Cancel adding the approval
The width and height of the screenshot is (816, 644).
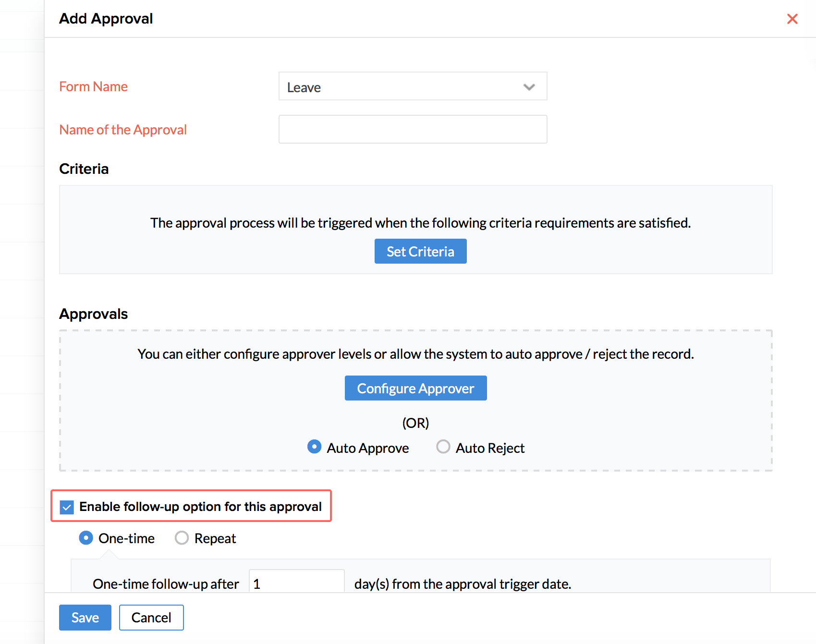coord(151,617)
